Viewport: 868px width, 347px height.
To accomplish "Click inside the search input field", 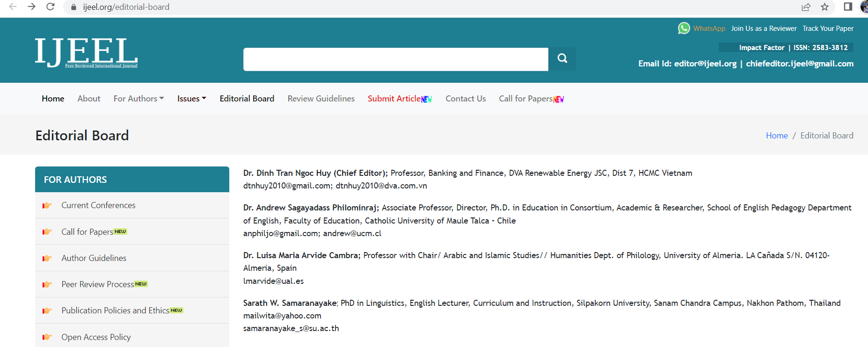I will pyautogui.click(x=395, y=59).
